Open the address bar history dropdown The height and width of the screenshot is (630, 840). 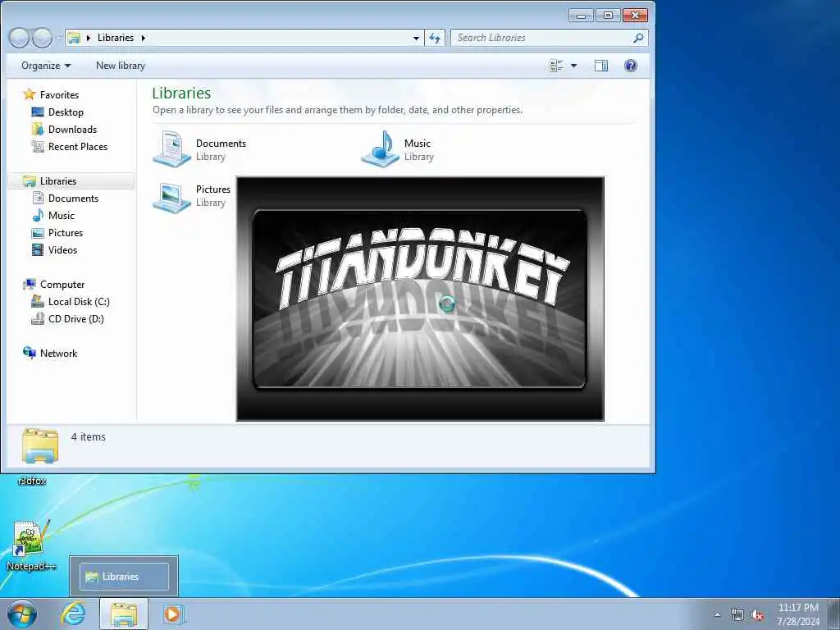point(416,38)
